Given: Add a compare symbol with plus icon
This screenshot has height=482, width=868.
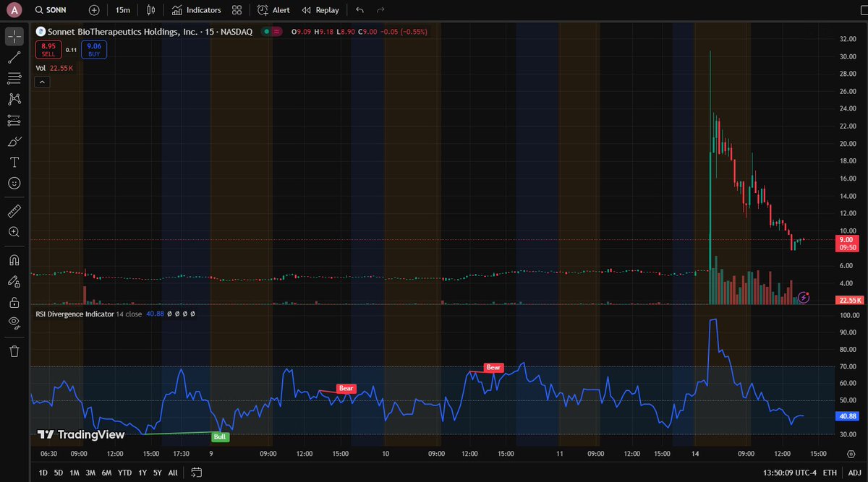Looking at the screenshot, I should point(94,10).
